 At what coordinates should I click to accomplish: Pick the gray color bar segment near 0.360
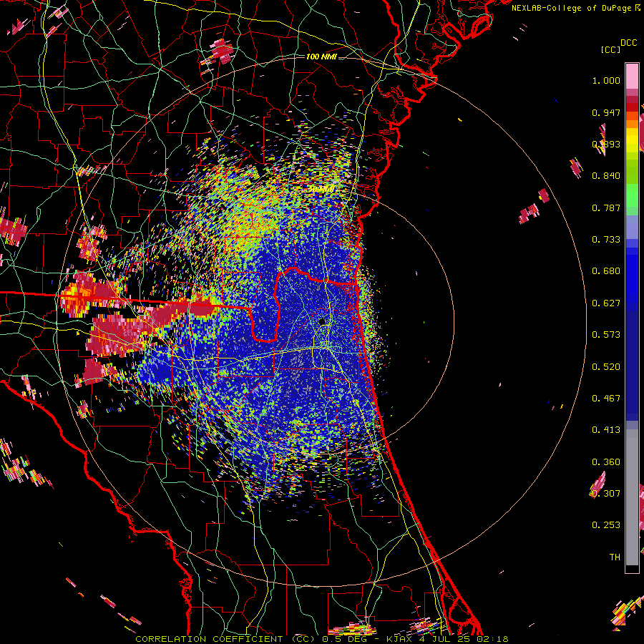pos(632,499)
